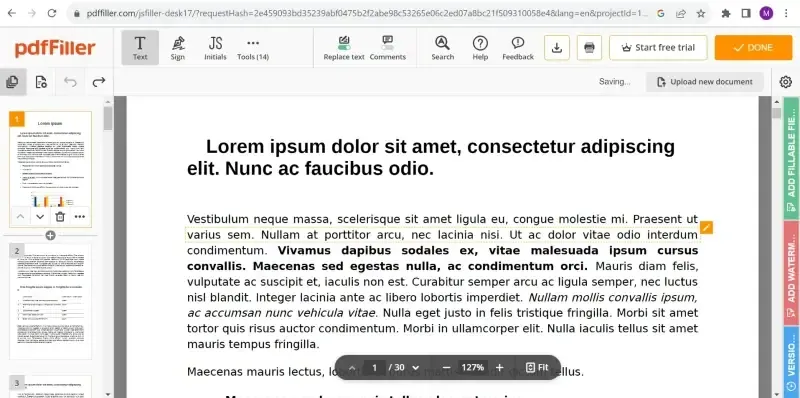Click the page number input field
This screenshot has width=800, height=398.
374,367
